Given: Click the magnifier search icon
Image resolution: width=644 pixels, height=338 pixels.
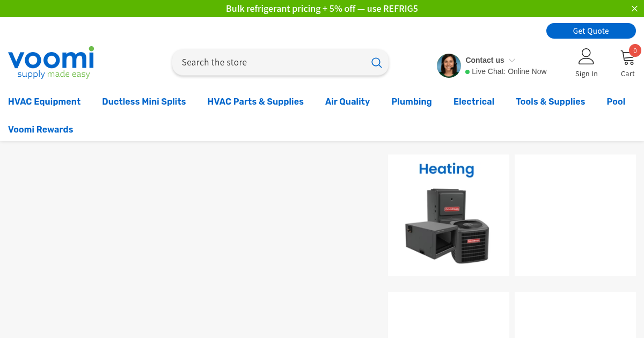Looking at the screenshot, I should click(x=377, y=63).
